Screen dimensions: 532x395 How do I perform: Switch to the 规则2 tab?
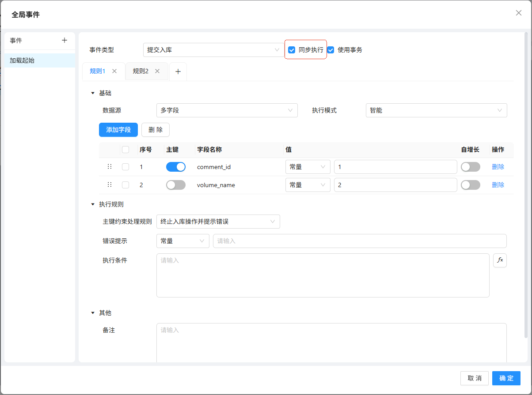(141, 71)
